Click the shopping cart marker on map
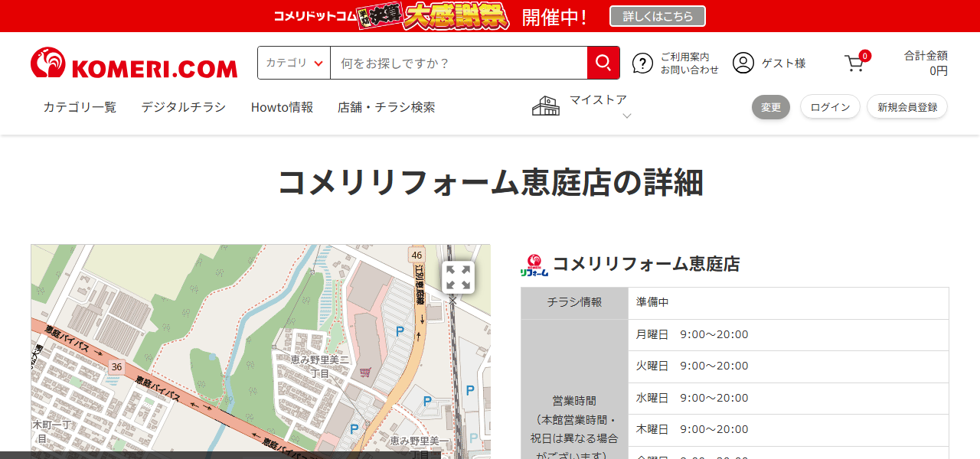 pos(366,372)
